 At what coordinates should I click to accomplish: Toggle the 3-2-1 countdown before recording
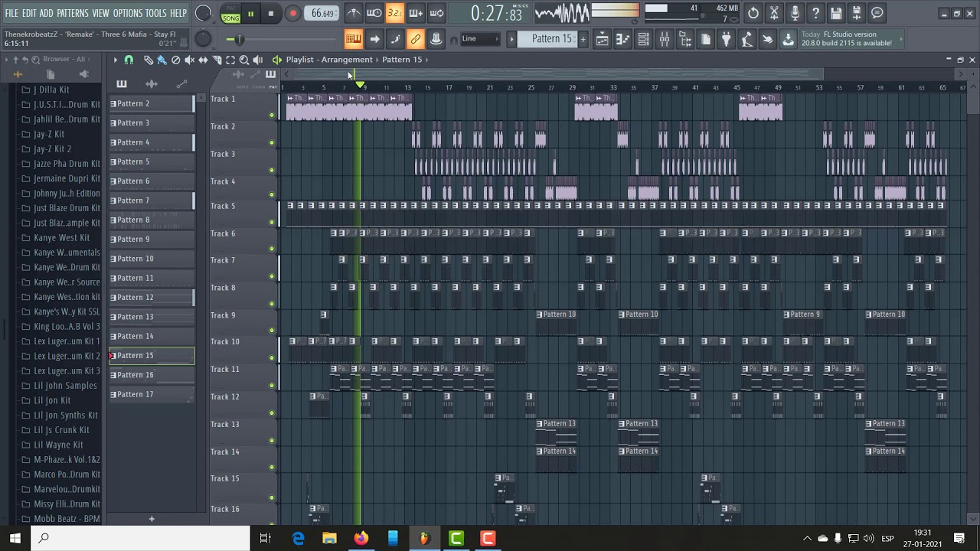[x=394, y=13]
